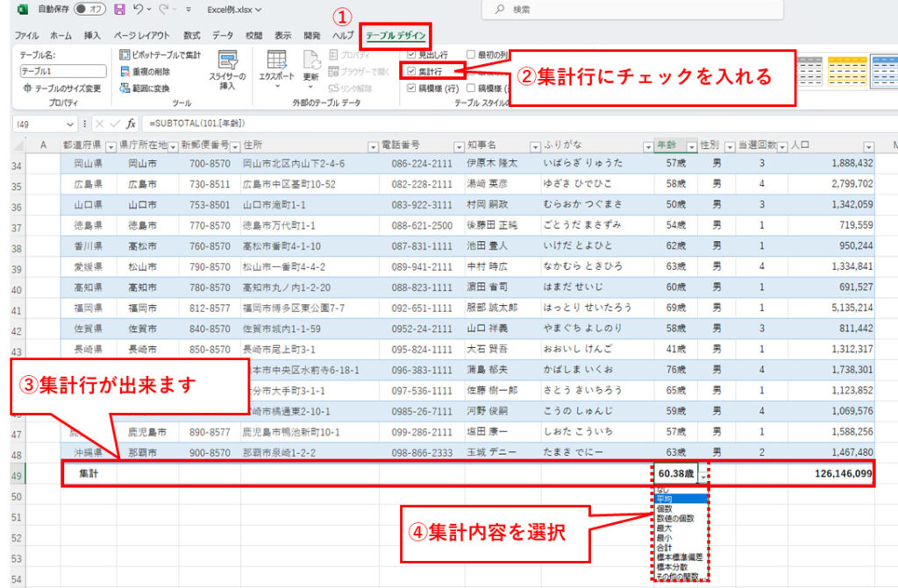Switch to the テーブル デザイン tab
The height and width of the screenshot is (588, 898).
(x=396, y=37)
